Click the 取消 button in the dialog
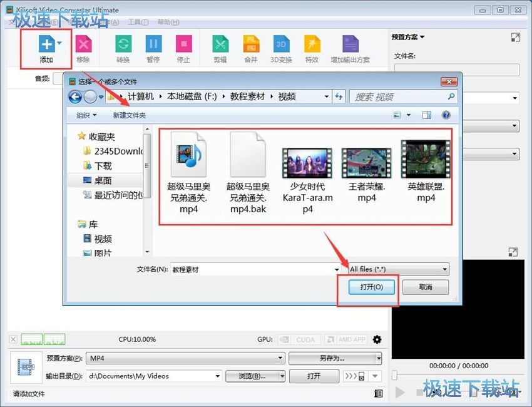532x407 pixels. tap(426, 287)
